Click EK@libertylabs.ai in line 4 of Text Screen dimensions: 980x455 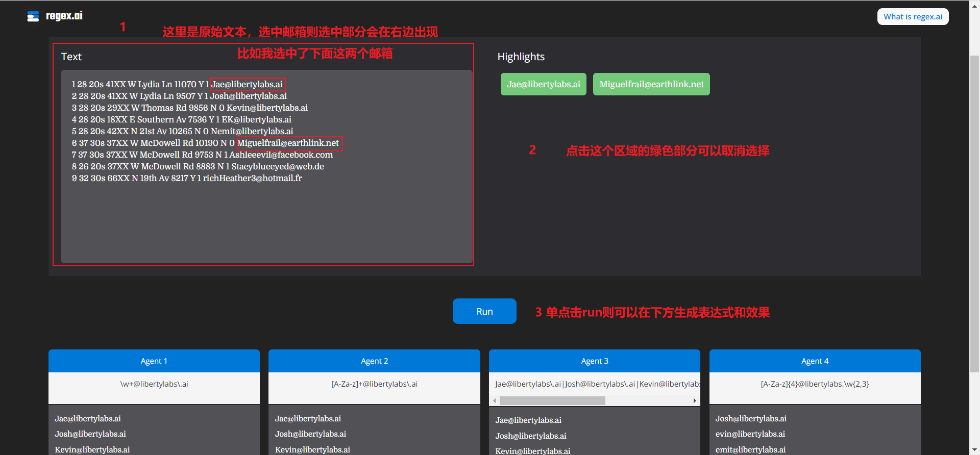coord(256,119)
